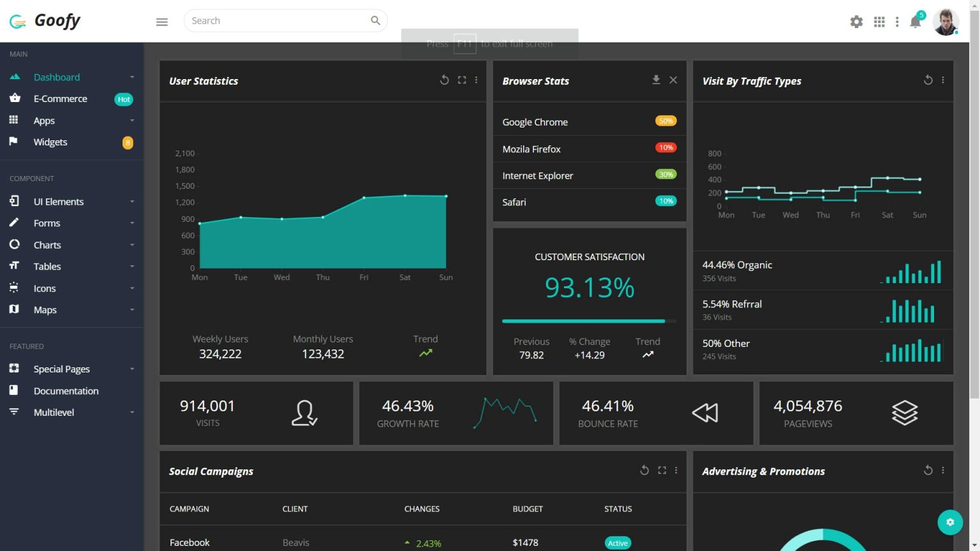Expand the UI Elements menu

point(59,201)
